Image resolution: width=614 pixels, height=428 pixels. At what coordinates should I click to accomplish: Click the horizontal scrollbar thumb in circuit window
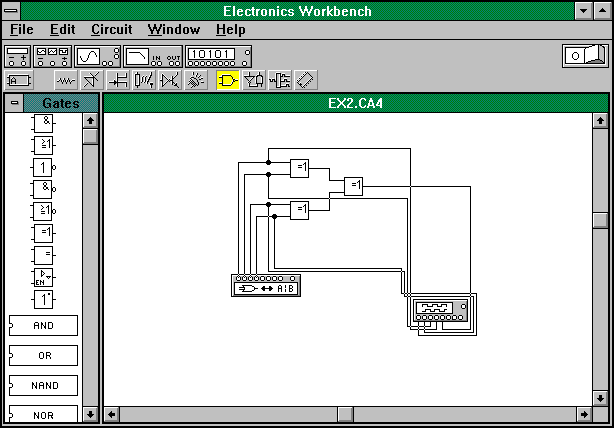coord(345,413)
